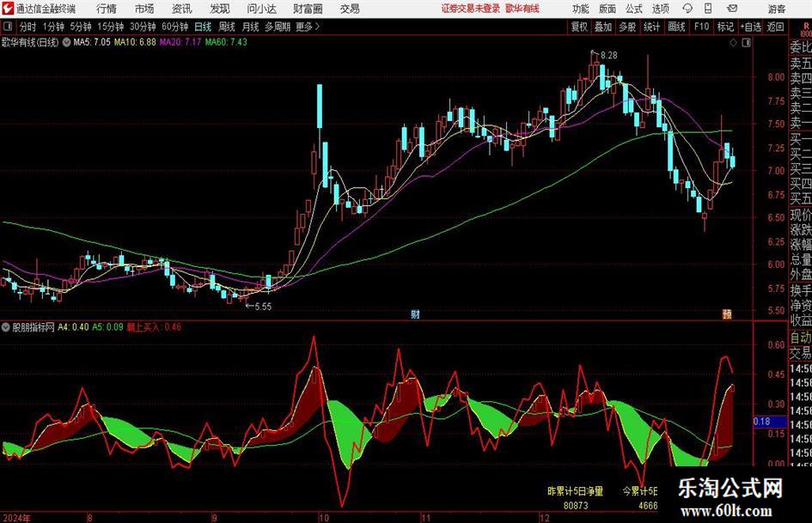The width and height of the screenshot is (812, 523).
Task: Open the mobile phone icon in the title bar
Action: pos(708,9)
